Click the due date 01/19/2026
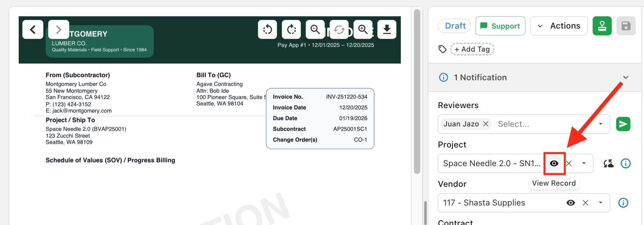 click(x=353, y=118)
